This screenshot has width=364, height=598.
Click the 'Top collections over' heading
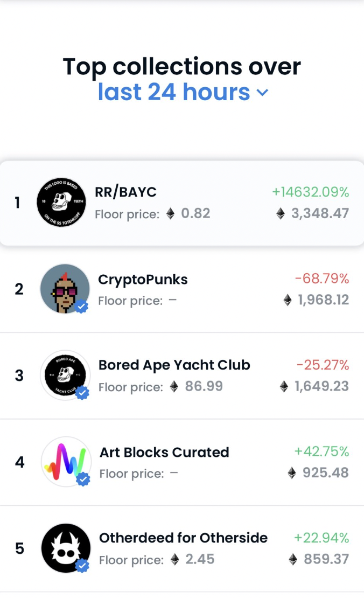coord(182,66)
